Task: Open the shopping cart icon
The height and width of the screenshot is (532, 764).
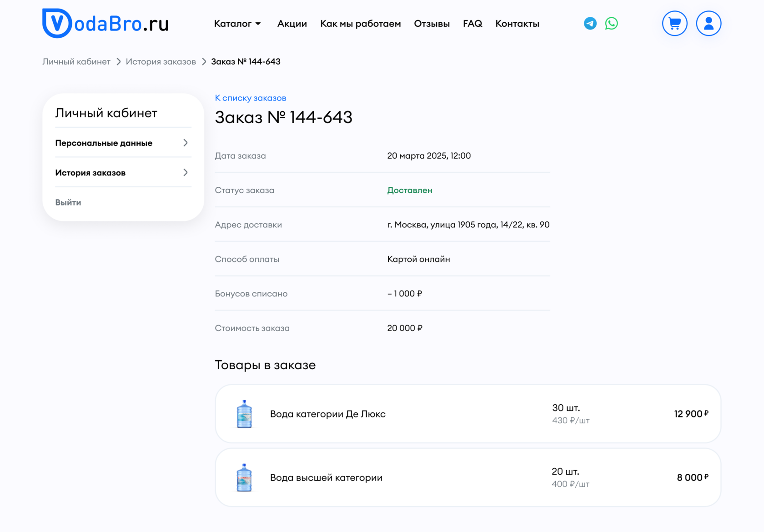Action: 674,24
